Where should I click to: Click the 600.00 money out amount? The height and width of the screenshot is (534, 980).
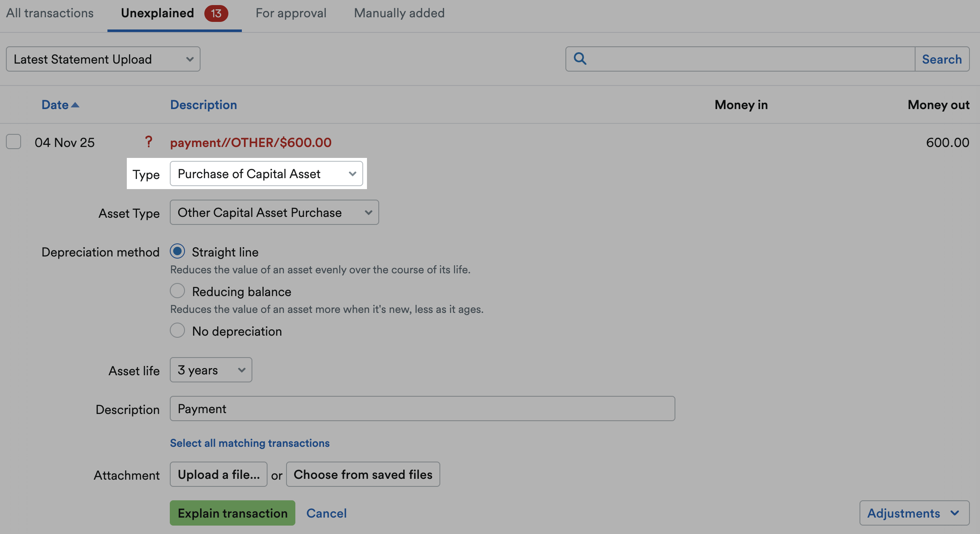pyautogui.click(x=948, y=142)
